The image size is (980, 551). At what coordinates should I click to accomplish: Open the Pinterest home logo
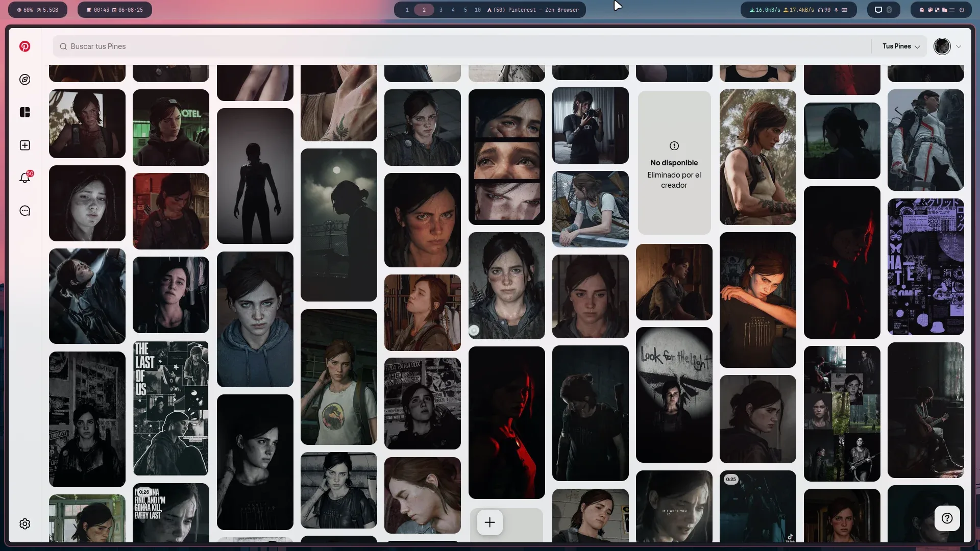tap(24, 46)
